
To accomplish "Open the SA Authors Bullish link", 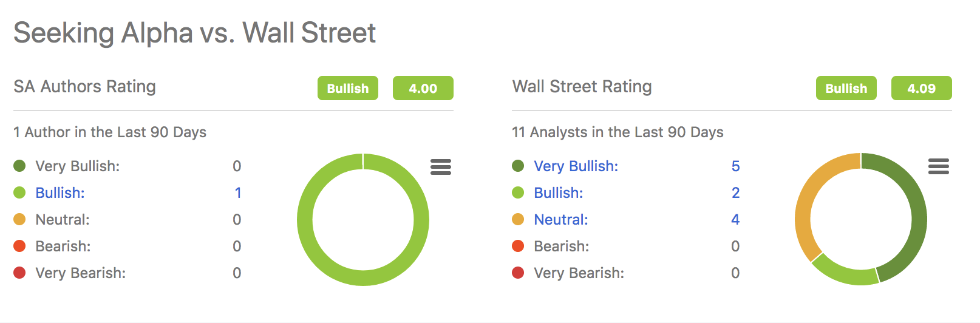I will point(60,193).
